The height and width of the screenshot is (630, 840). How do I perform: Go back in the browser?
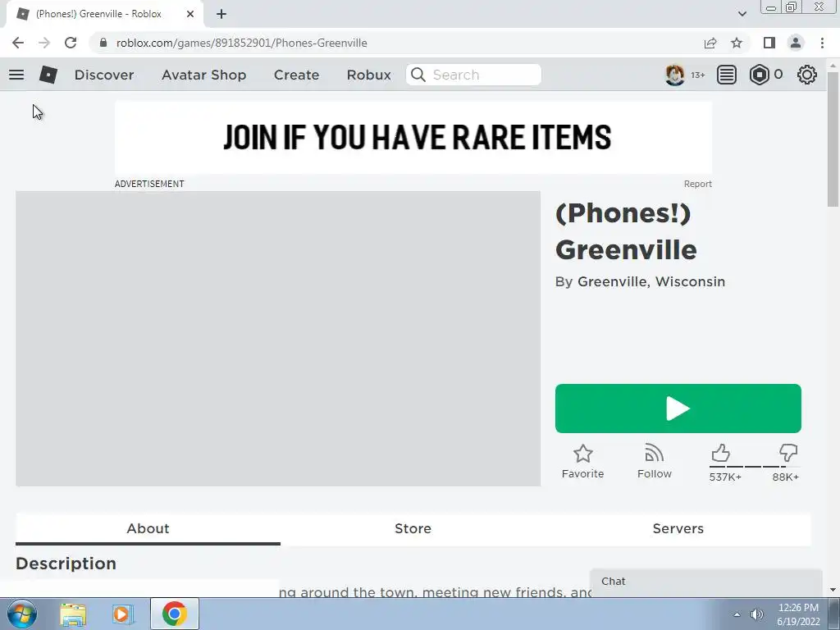tap(18, 43)
